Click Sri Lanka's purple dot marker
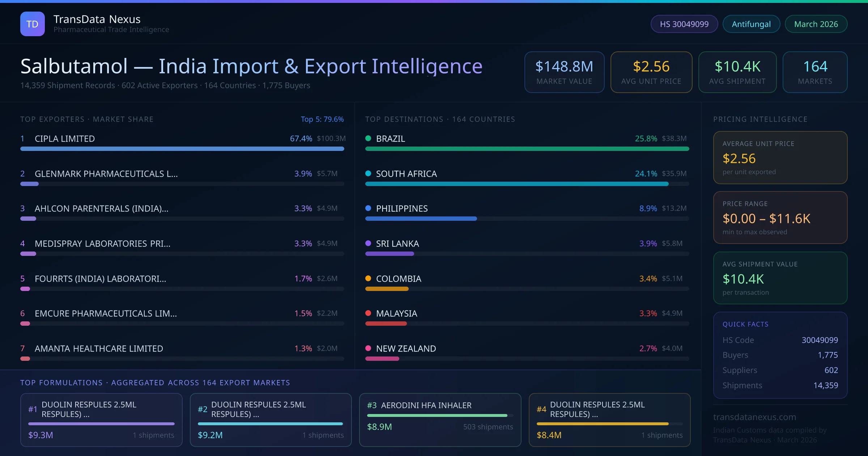Viewport: 868px width, 456px height. 368,243
